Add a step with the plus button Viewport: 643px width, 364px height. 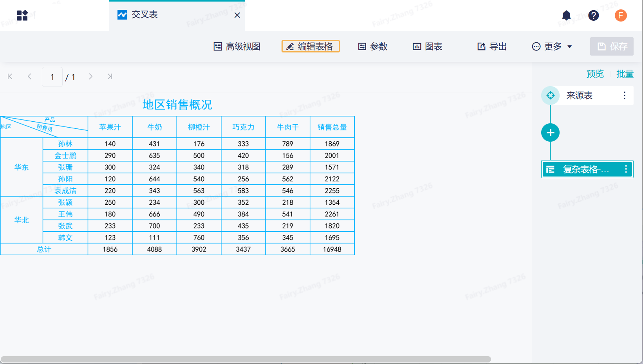(551, 133)
